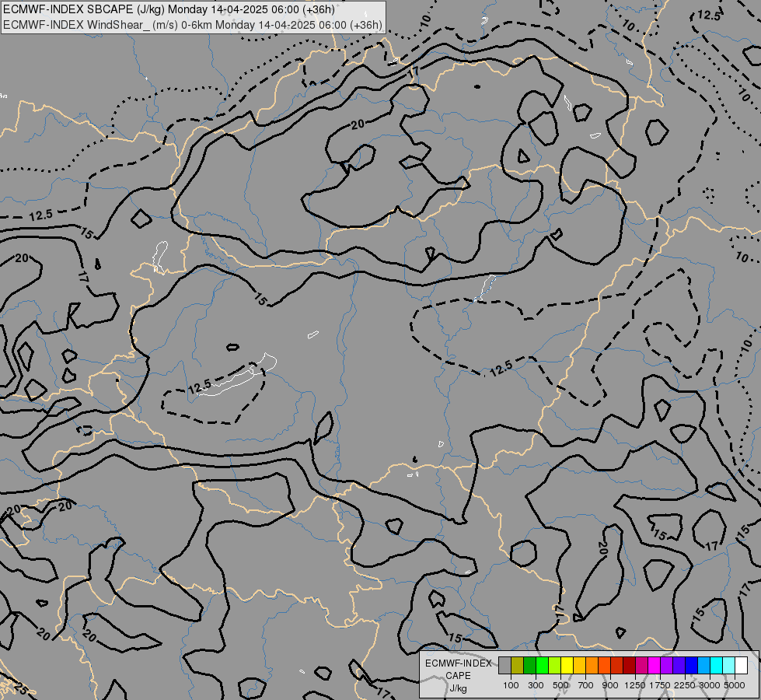
Task: Click the '900' legend tick label
Action: [x=610, y=685]
